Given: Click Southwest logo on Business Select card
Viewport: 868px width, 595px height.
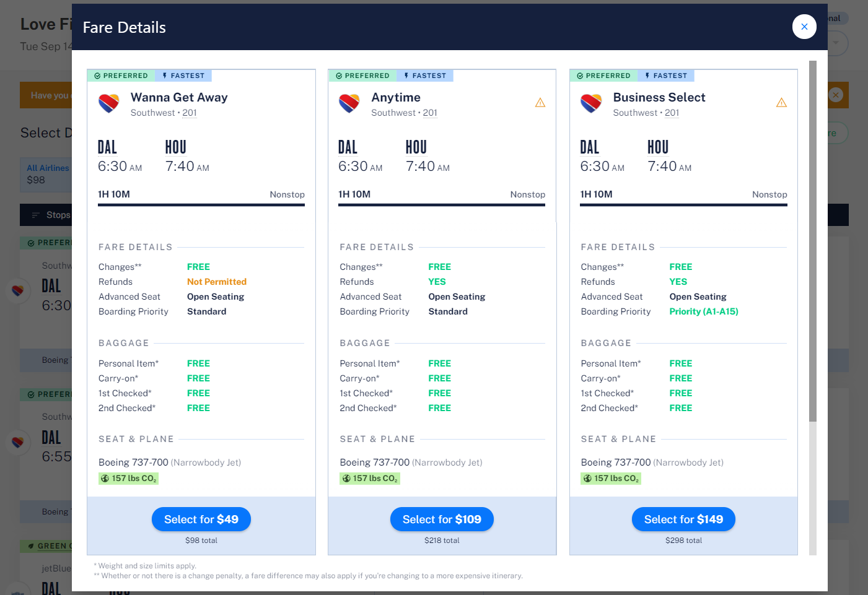Looking at the screenshot, I should tap(591, 103).
